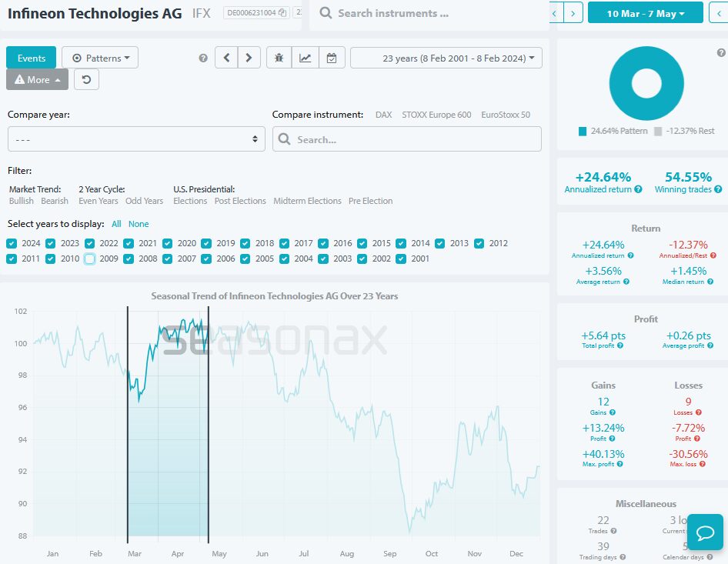This screenshot has height=564, width=728.
Task: Uncheck the 2016 year checkbox
Action: point(324,244)
